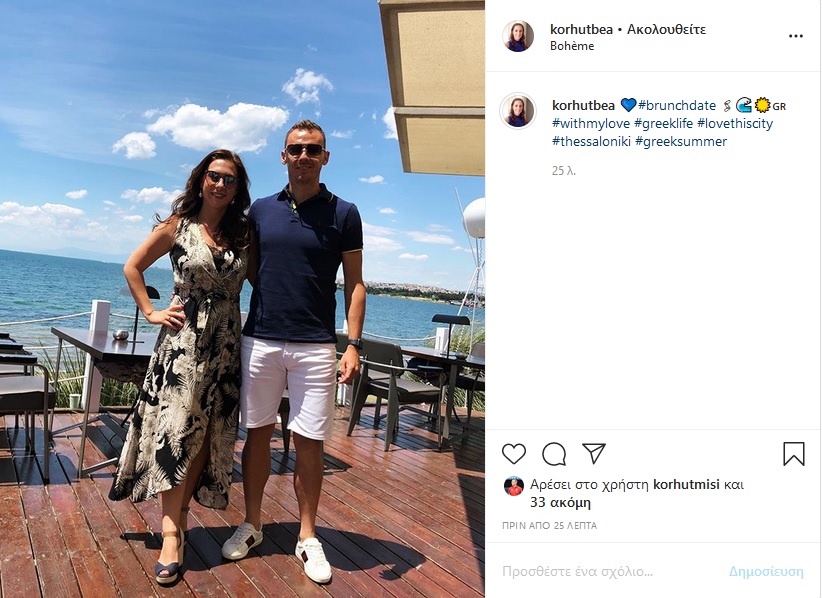
Task: Open the #greeksummer hashtag
Action: (x=681, y=142)
